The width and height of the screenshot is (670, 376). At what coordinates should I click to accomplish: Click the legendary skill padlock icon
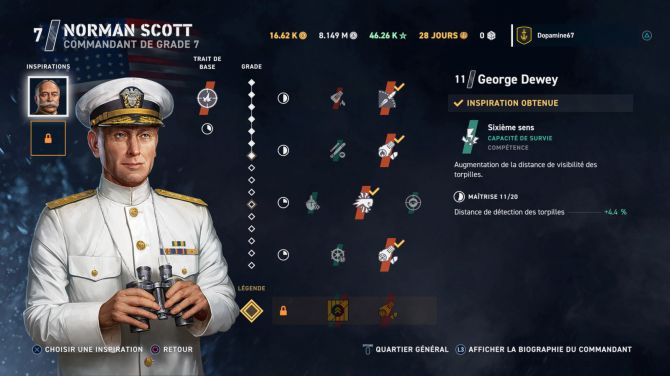pos(283,311)
